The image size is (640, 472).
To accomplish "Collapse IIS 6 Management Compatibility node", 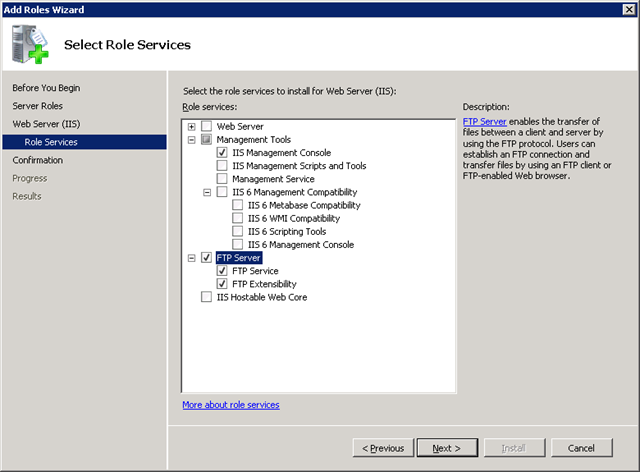I will [207, 192].
